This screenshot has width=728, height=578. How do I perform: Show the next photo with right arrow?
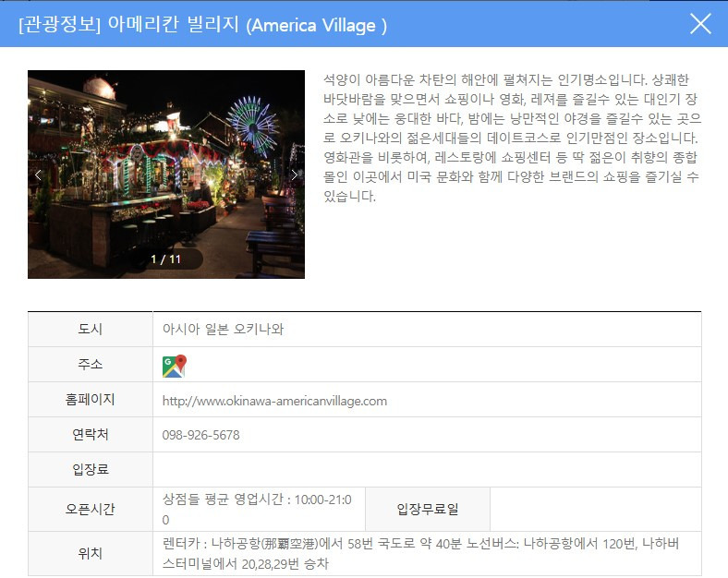click(294, 175)
